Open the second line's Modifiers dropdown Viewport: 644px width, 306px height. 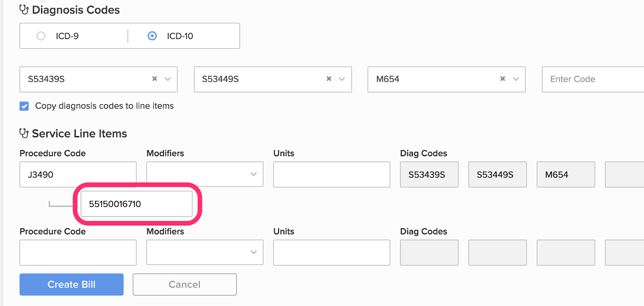(x=253, y=252)
